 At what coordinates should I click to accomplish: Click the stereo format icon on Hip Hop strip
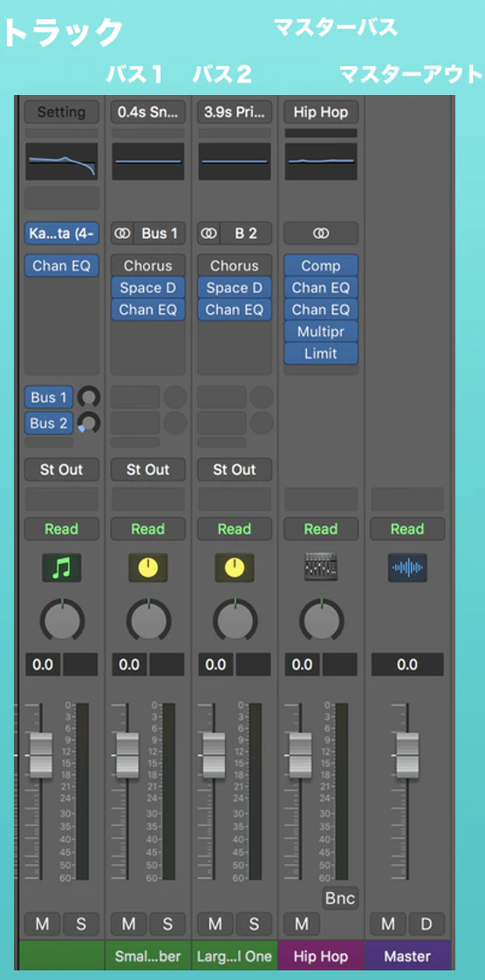[x=321, y=233]
